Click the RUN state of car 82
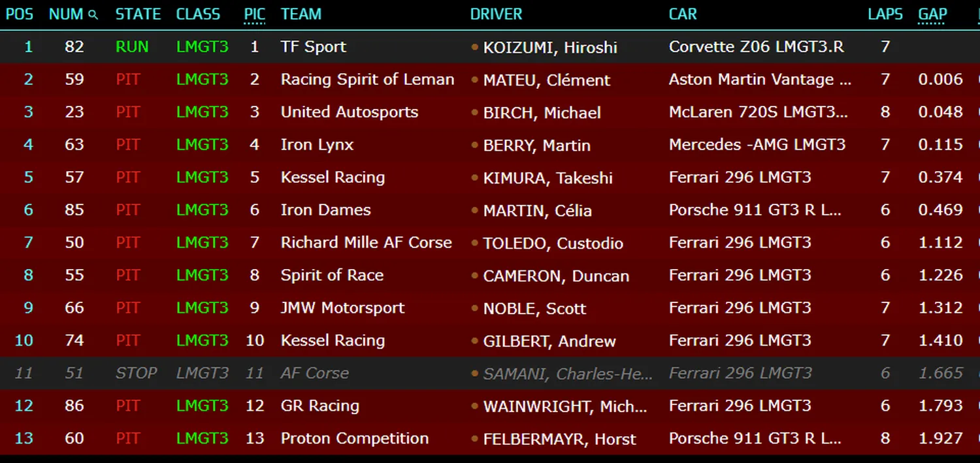 coord(132,47)
